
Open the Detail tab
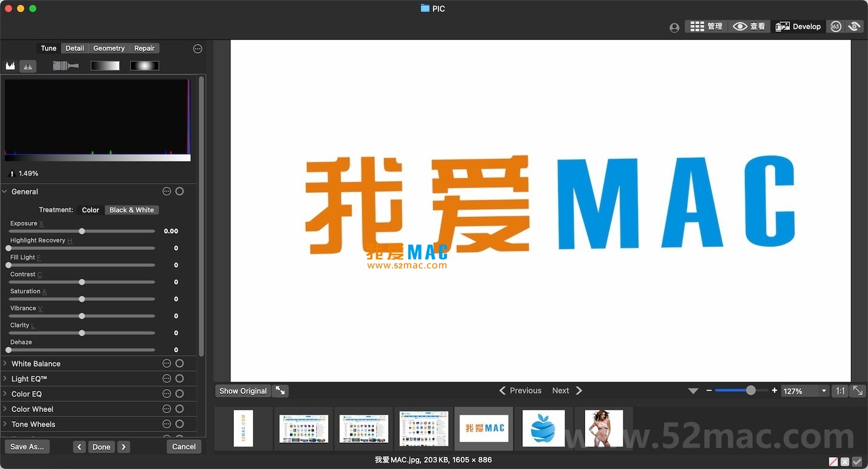tap(75, 48)
